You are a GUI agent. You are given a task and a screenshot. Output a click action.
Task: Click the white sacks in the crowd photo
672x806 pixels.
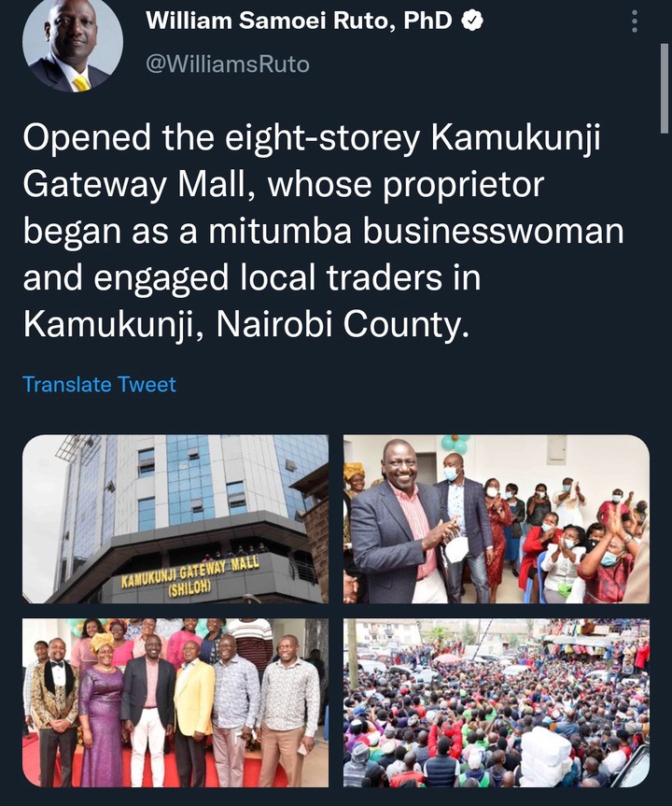click(x=546, y=757)
